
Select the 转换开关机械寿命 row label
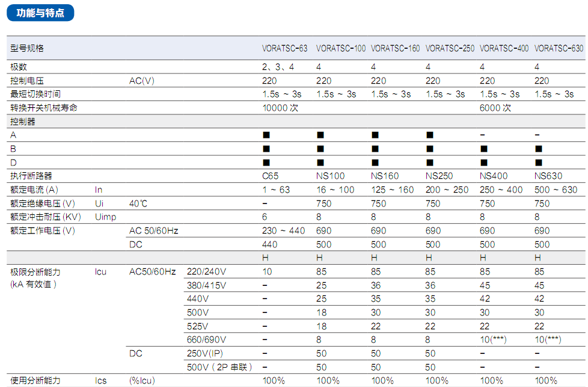(44, 108)
